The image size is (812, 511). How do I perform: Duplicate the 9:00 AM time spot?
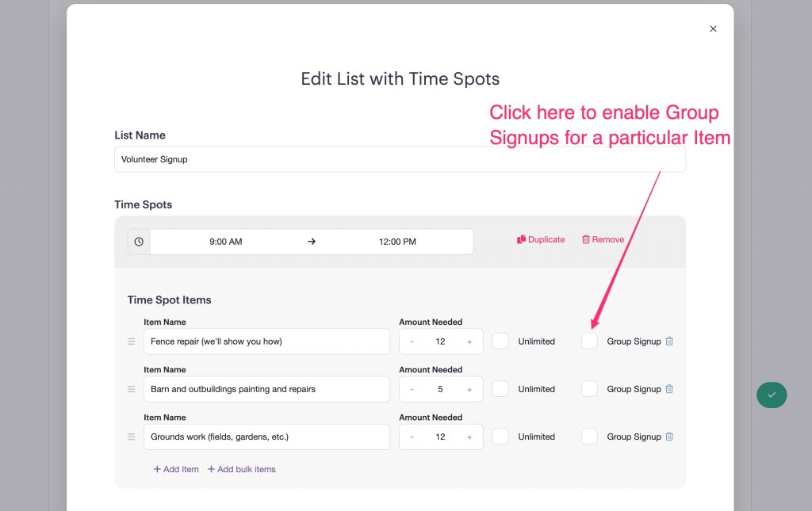[541, 239]
